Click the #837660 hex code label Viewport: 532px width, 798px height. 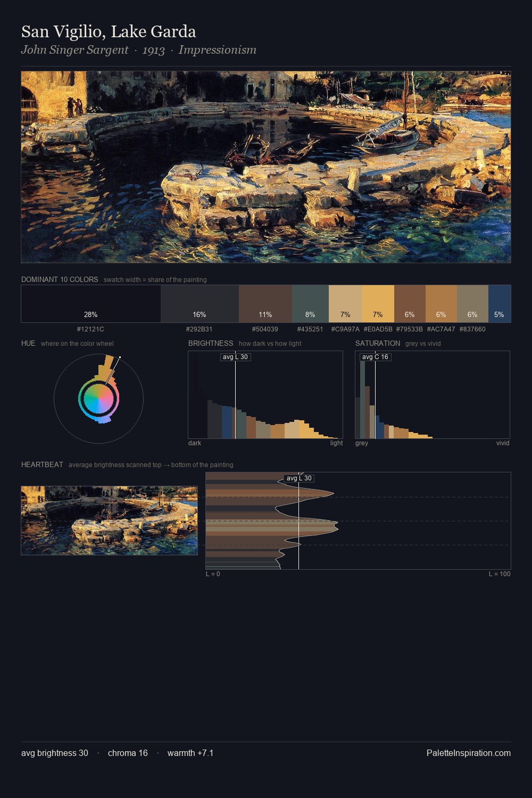[472, 329]
